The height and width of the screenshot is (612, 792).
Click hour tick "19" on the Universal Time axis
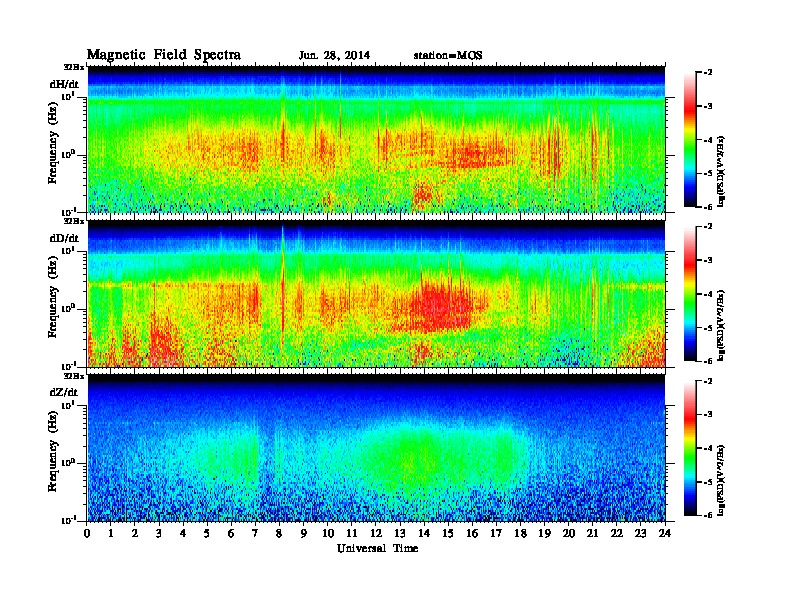[x=544, y=534]
